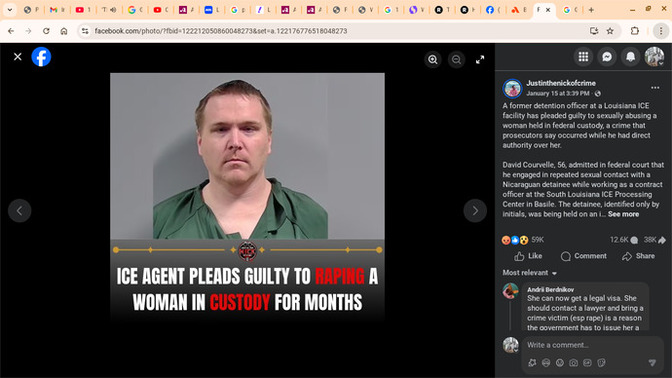Switch to the last Google tab beside the new tab button

click(x=570, y=10)
